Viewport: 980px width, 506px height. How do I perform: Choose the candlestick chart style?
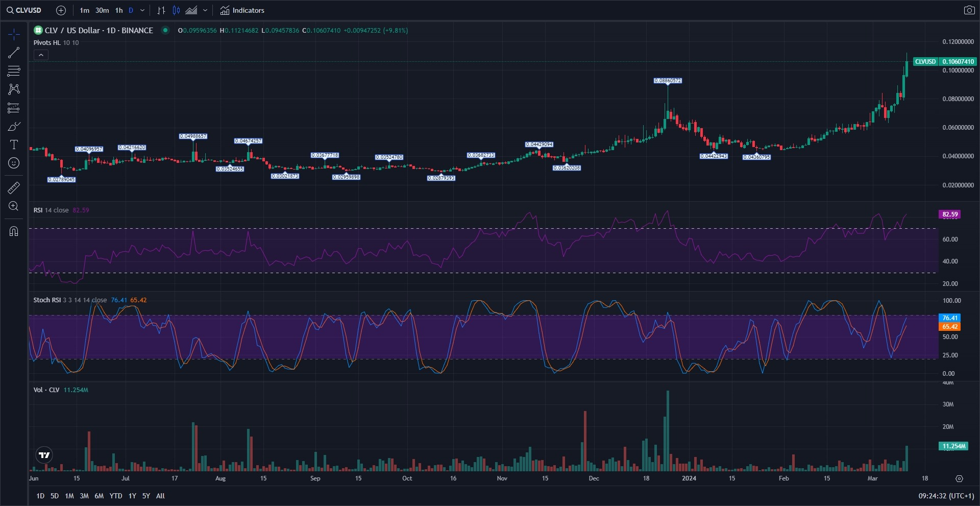pos(177,10)
